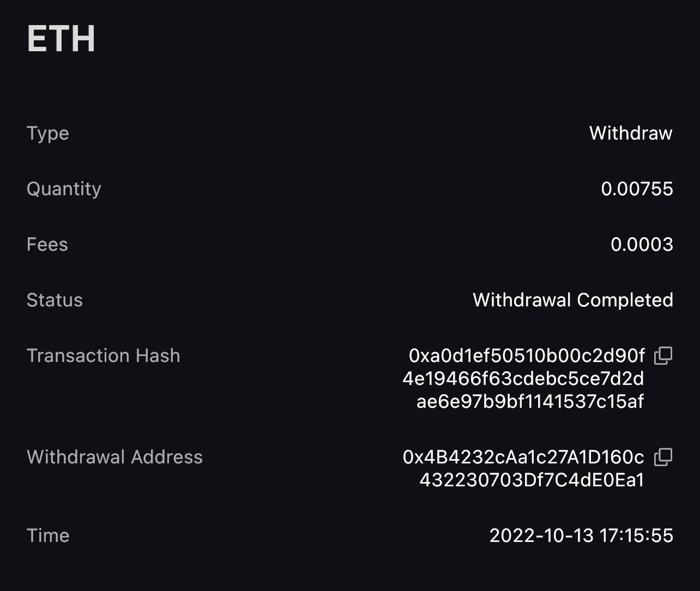700x591 pixels.
Task: Click the Withdrawal Address label
Action: pyautogui.click(x=114, y=457)
